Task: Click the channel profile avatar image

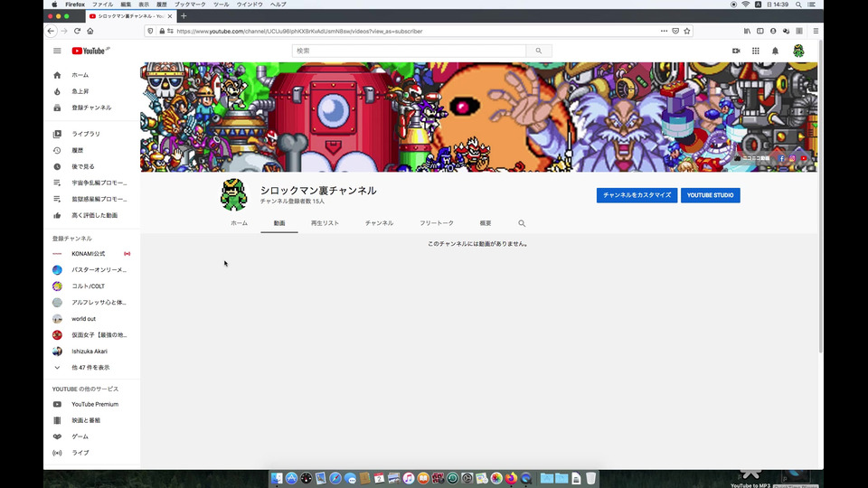Action: [x=233, y=195]
